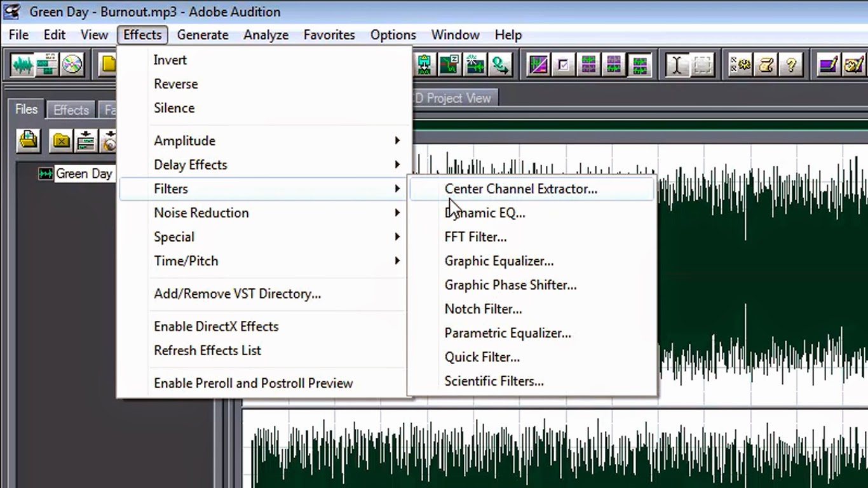This screenshot has width=868, height=488.
Task: Click the checkmark box toolbar icon
Action: 564,65
